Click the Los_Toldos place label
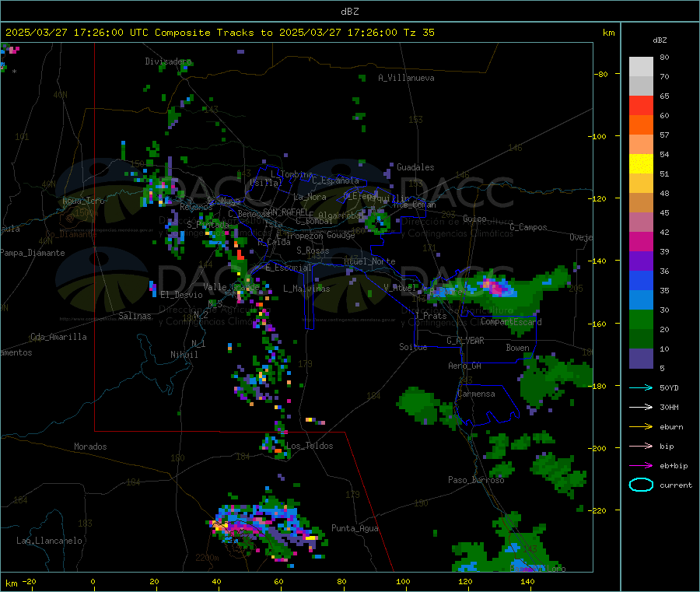 pyautogui.click(x=310, y=446)
